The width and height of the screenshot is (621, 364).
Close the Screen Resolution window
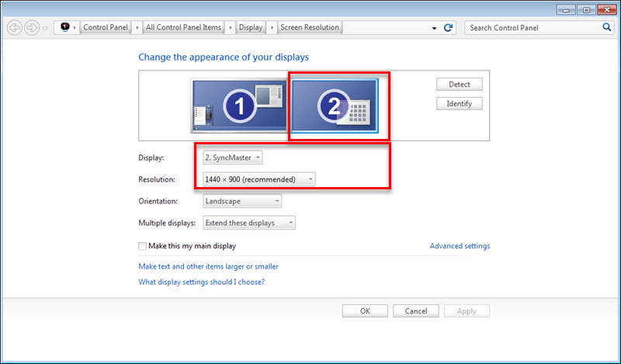click(x=607, y=10)
